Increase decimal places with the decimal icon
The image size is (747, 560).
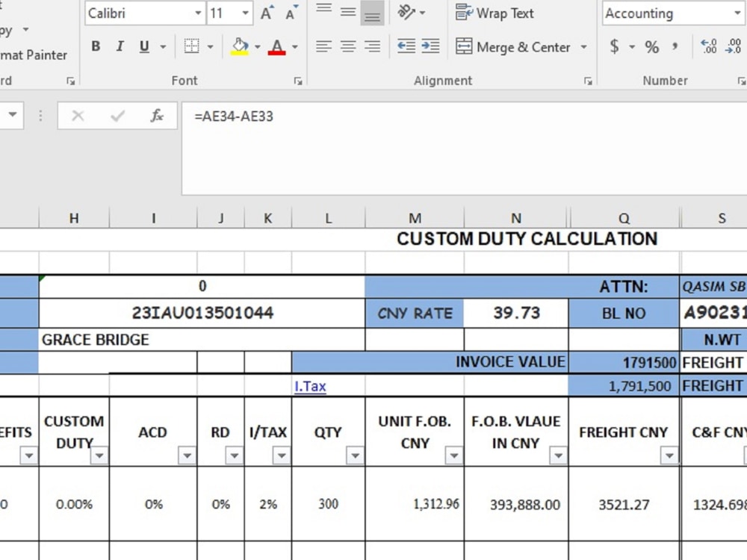[708, 46]
